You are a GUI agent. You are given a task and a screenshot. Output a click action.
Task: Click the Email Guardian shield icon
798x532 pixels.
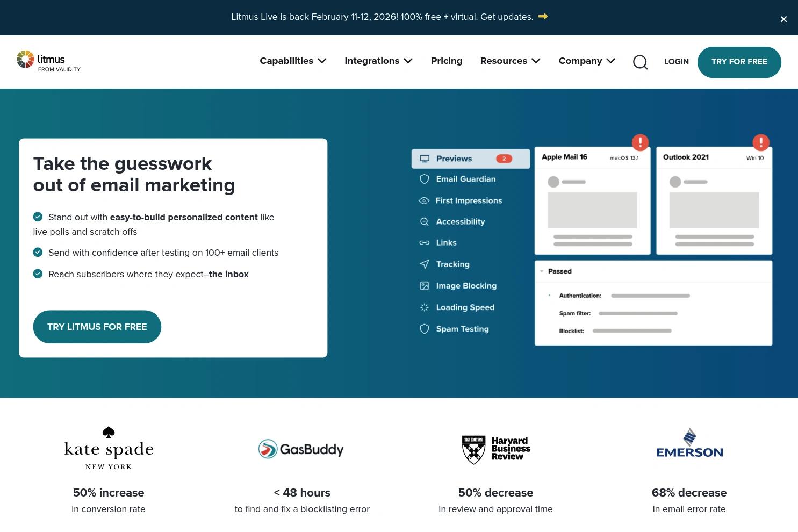tap(425, 179)
